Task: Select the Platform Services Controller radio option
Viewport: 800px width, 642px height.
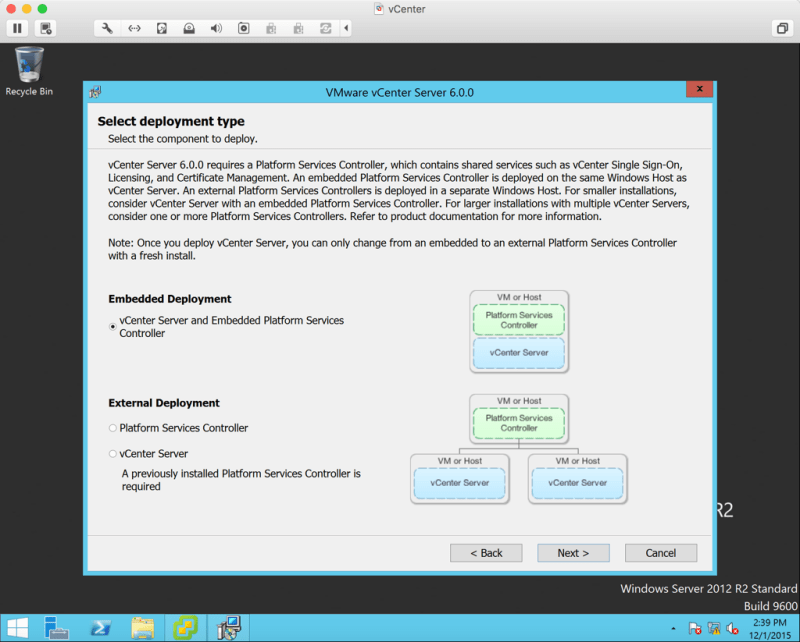Action: 113,428
